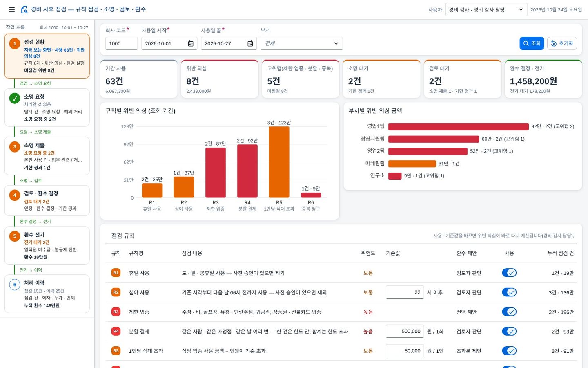This screenshot has height=368, width=588.
Task: Open calendar picker for end date
Action: (x=250, y=43)
